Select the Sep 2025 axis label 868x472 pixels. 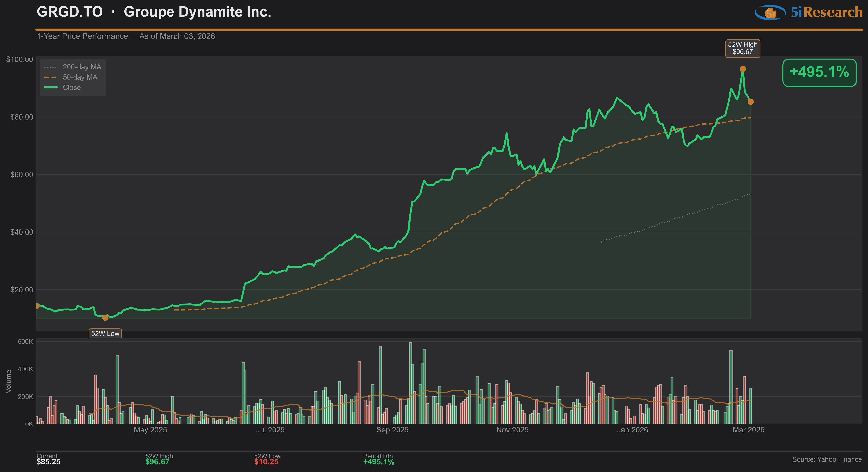point(392,430)
